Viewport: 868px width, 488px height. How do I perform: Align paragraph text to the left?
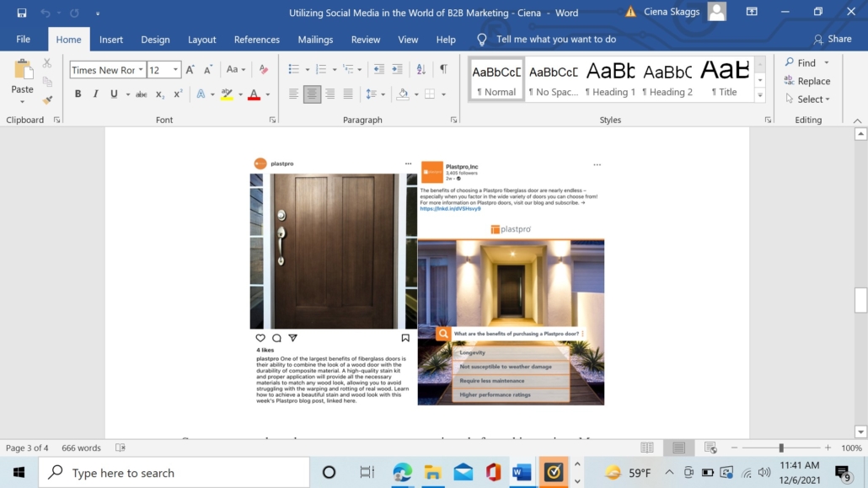293,94
